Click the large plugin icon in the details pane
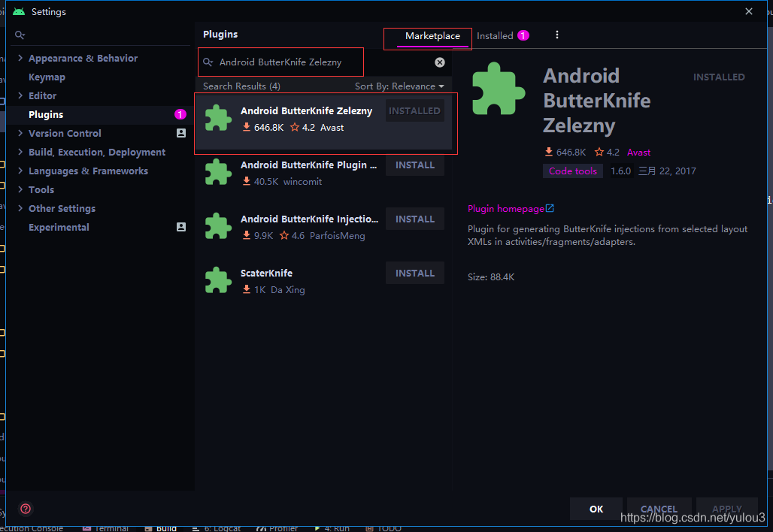 (x=499, y=89)
